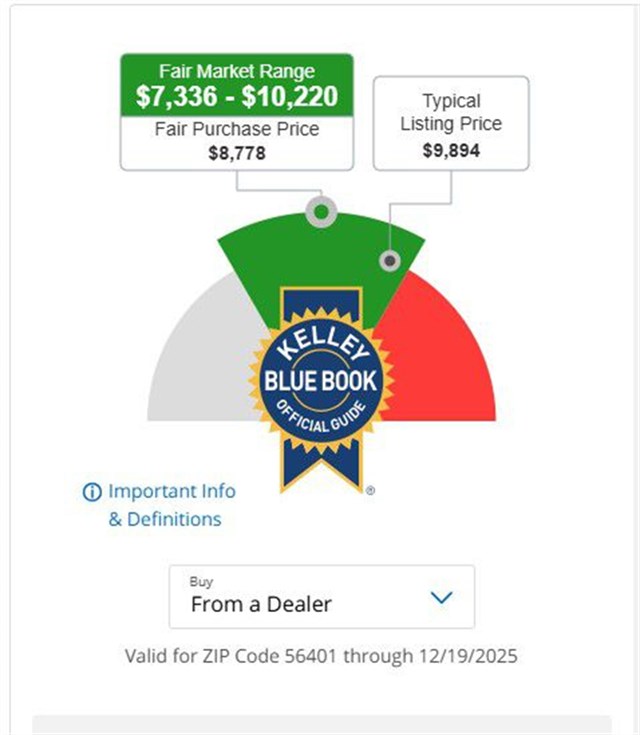Click the Fair Purchase Price gauge marker dot
This screenshot has height=735, width=640.
coord(321,212)
